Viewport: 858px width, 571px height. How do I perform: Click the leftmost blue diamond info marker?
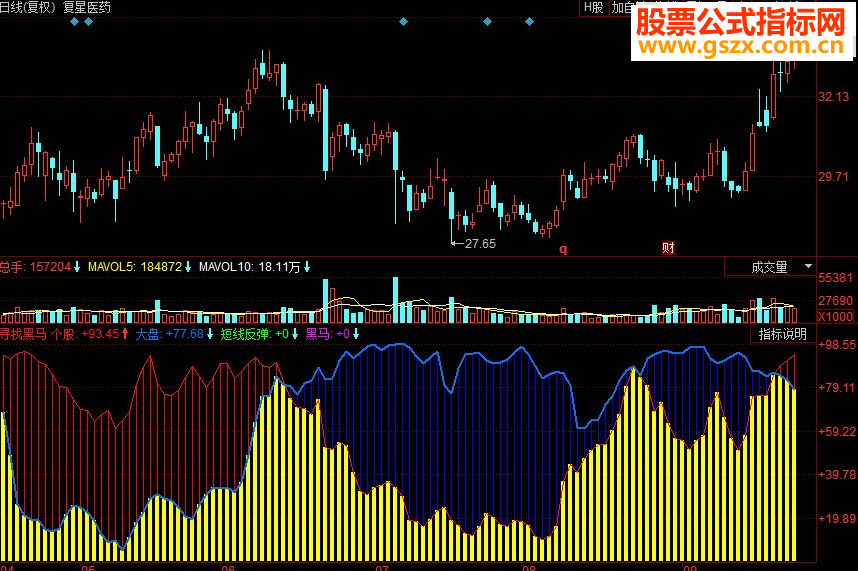coord(75,22)
